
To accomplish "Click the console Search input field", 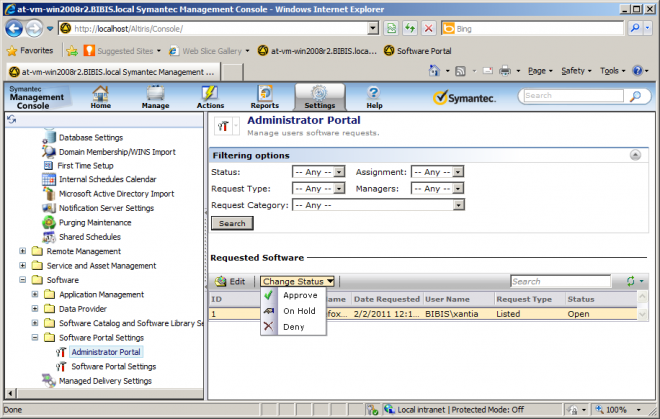I will [573, 96].
